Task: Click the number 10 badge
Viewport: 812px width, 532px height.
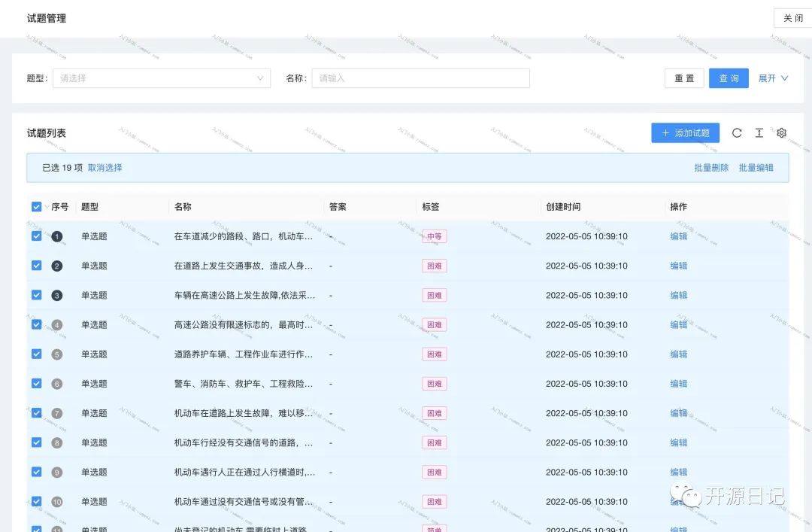Action: pyautogui.click(x=57, y=502)
